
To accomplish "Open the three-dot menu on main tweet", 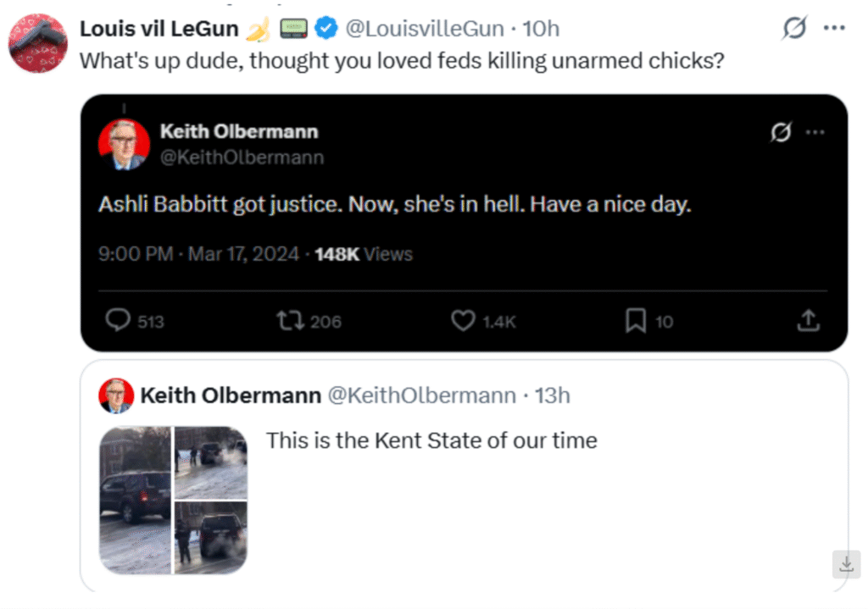I will pos(835,29).
